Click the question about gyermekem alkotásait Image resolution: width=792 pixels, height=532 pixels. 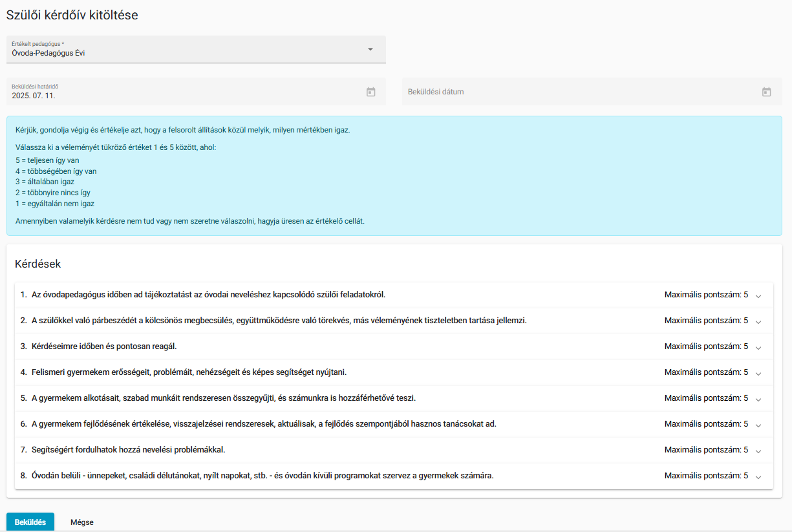pos(394,398)
